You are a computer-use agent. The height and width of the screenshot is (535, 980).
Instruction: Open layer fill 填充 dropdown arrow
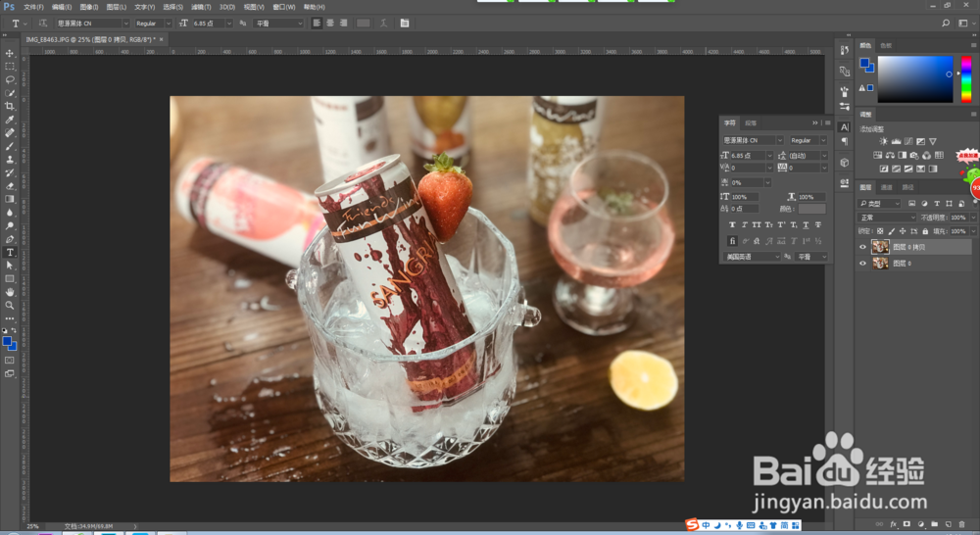click(x=973, y=231)
